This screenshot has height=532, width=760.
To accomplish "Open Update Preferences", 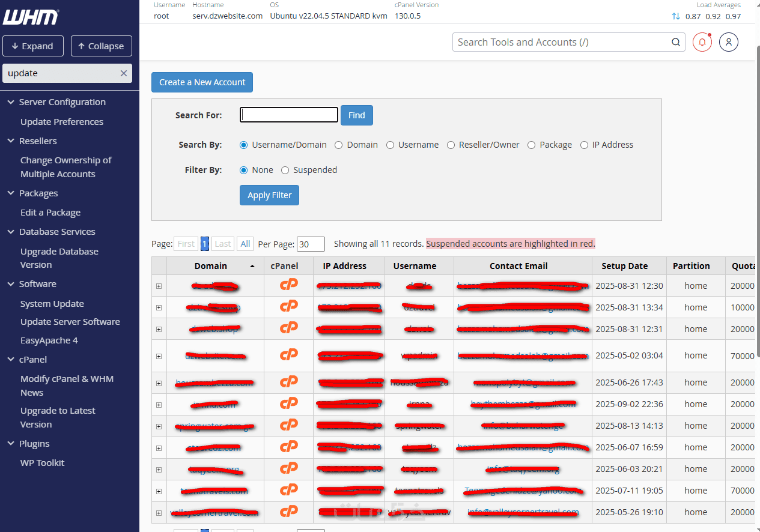I will click(62, 122).
